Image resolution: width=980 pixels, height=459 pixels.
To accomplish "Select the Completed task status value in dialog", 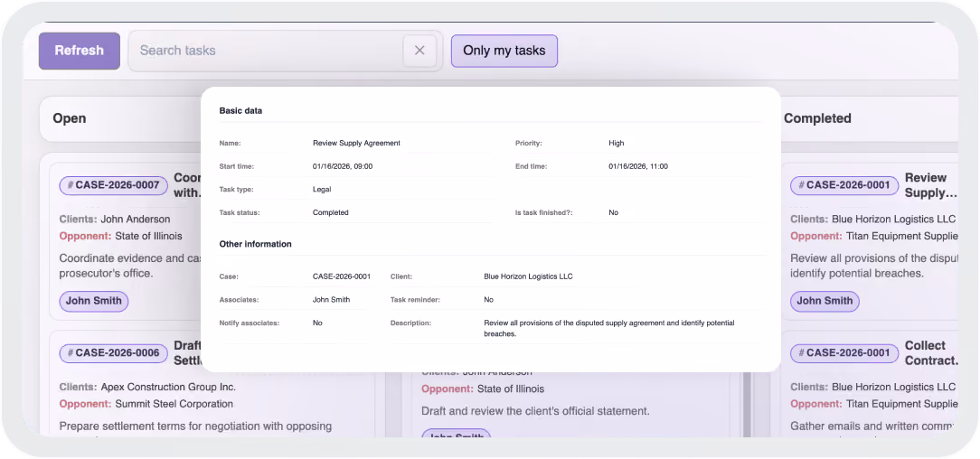I will [x=331, y=213].
